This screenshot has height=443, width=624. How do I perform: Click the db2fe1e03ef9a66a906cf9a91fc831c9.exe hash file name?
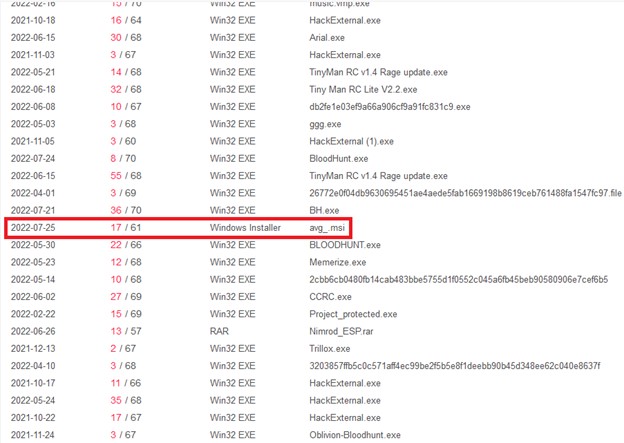tap(390, 106)
